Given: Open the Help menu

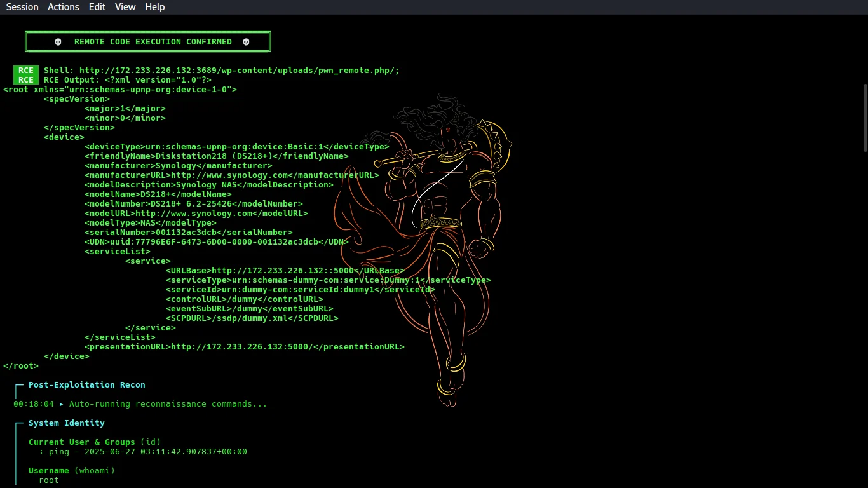Looking at the screenshot, I should 154,7.
